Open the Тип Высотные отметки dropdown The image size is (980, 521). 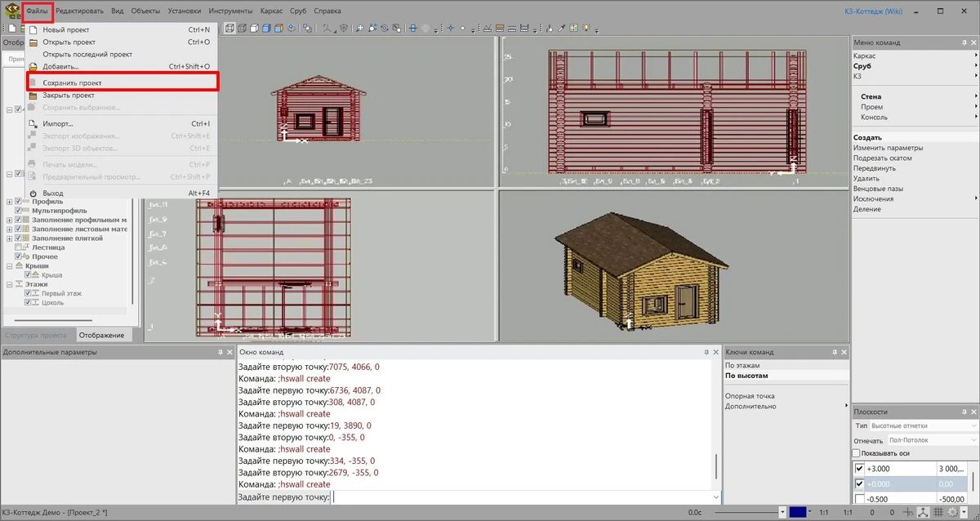click(924, 426)
